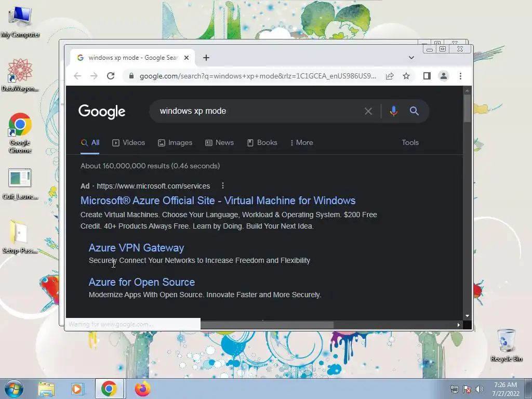
Task: Open search Tools options
Action: coord(410,143)
